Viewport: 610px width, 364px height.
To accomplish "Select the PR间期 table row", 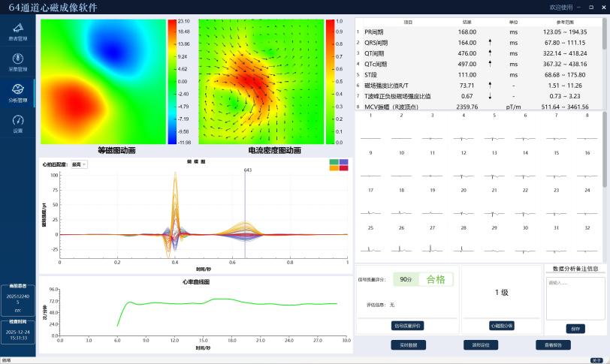I will [479, 32].
